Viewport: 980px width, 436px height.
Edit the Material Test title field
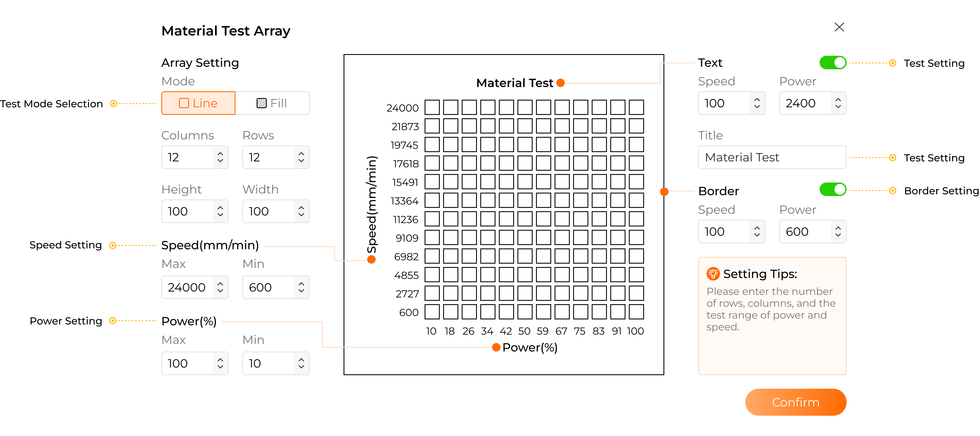click(x=772, y=157)
